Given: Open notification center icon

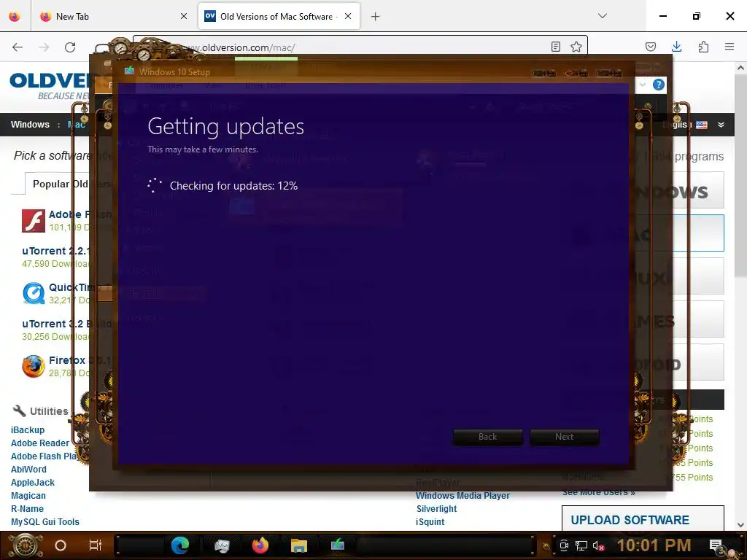Looking at the screenshot, I should click(716, 545).
